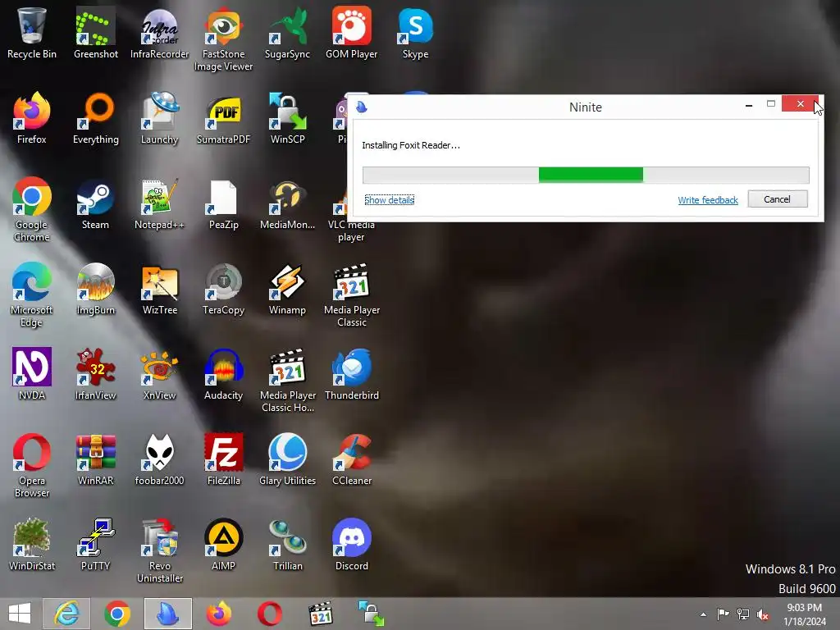This screenshot has width=840, height=630.
Task: Select the WinDirStat desktop icon
Action: (x=32, y=545)
